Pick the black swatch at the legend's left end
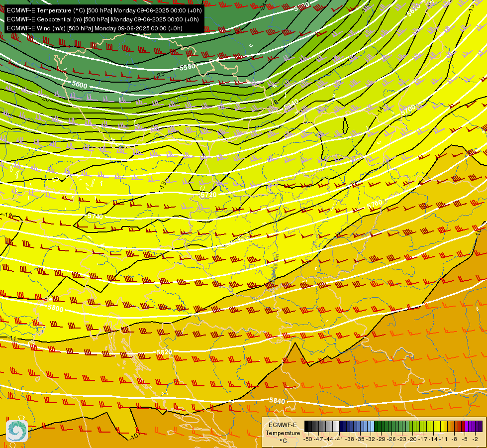487x448 pixels. (x=306, y=427)
